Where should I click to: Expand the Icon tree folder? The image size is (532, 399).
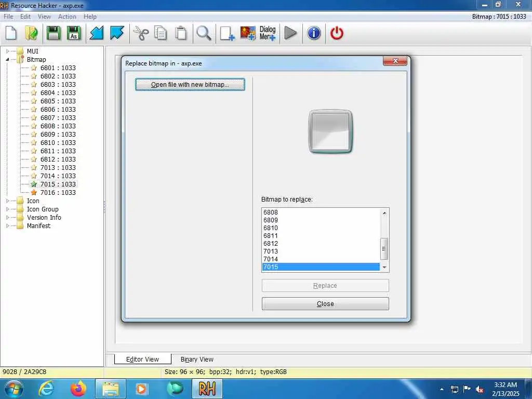pyautogui.click(x=7, y=201)
